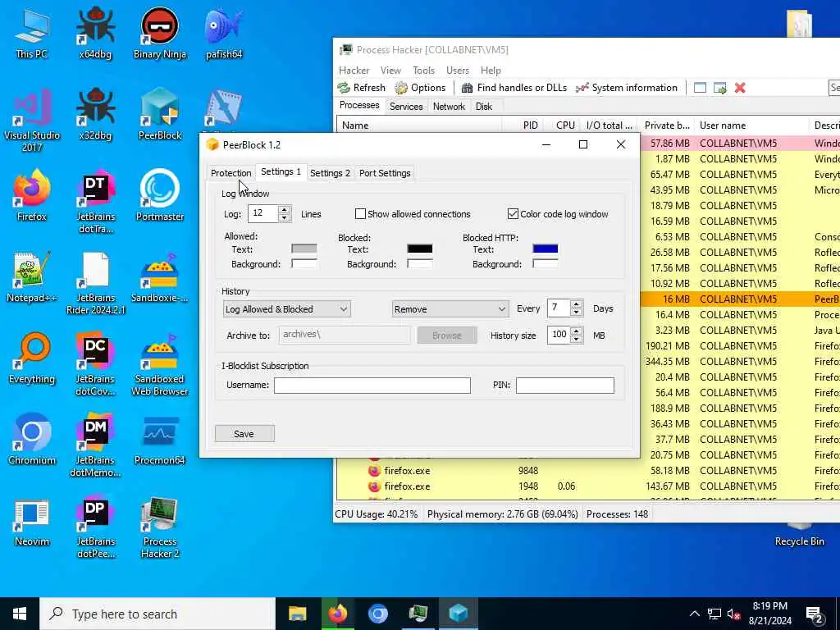This screenshot has width=840, height=630.
Task: Pick Allowed text color swatch
Action: pos(304,249)
